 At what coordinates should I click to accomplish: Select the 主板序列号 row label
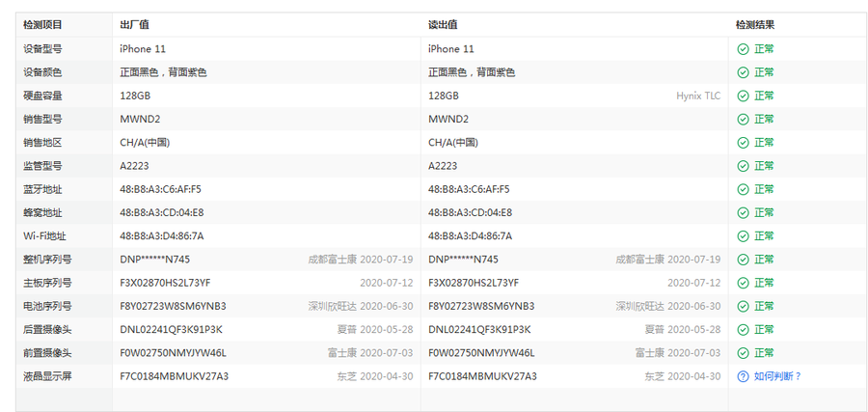tap(47, 283)
